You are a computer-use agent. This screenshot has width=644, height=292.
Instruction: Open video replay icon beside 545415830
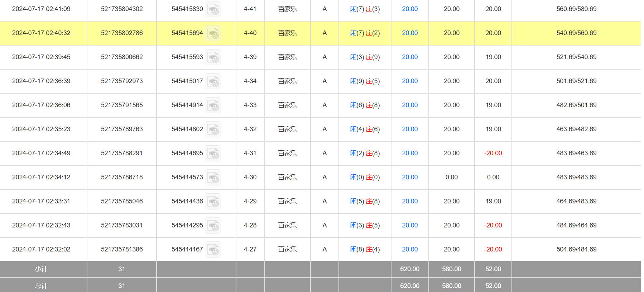click(x=213, y=9)
